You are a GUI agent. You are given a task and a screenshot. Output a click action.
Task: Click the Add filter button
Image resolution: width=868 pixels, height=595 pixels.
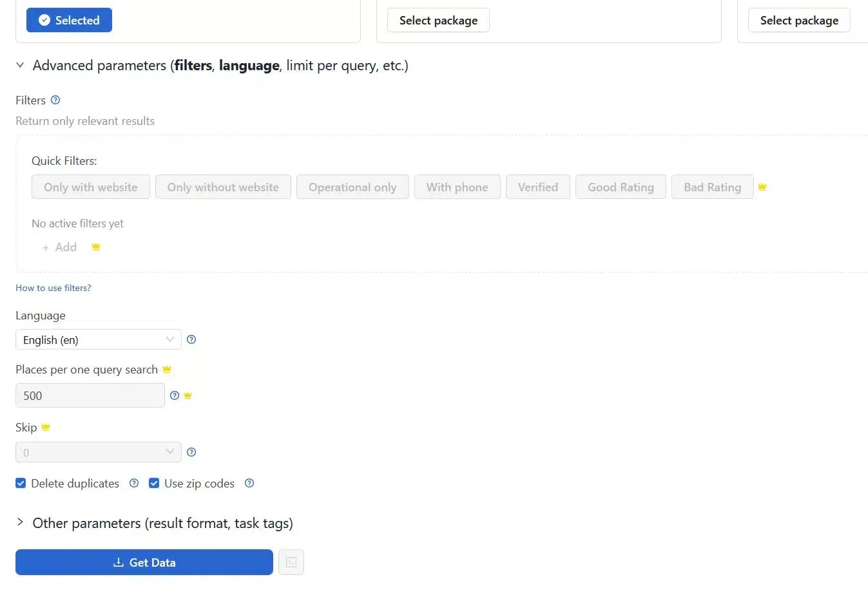60,247
